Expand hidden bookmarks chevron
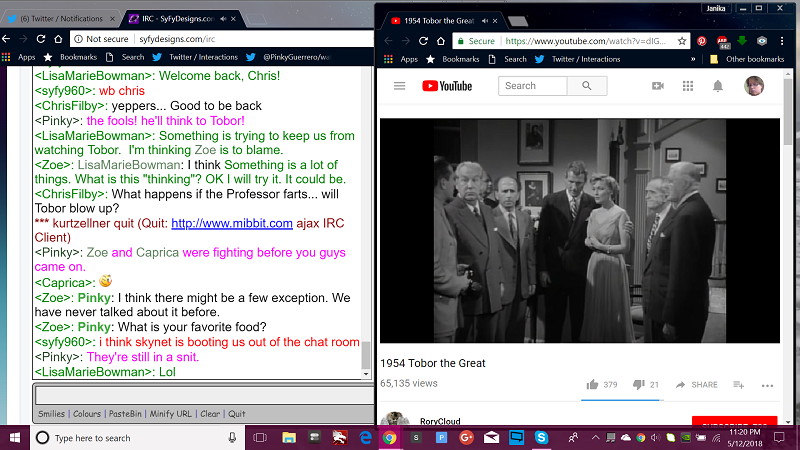The image size is (800, 450). (693, 59)
